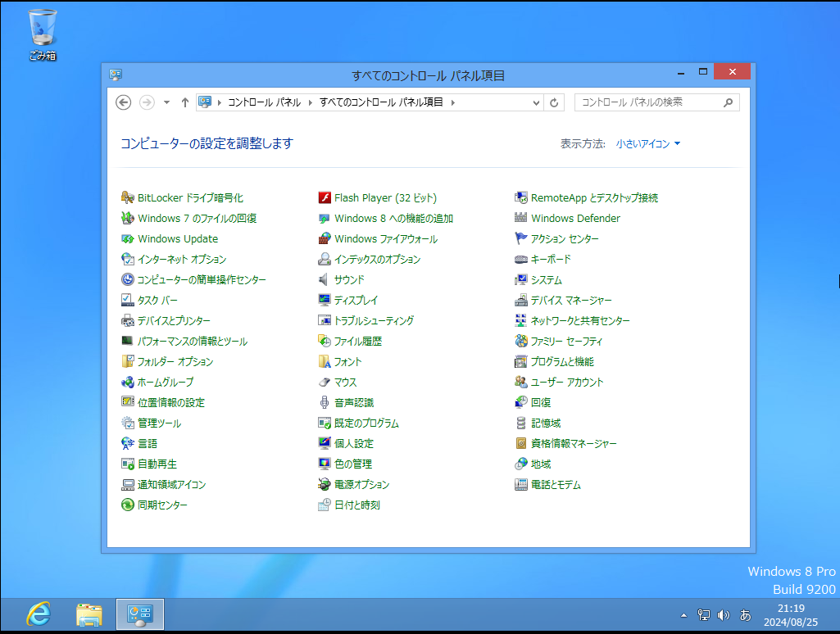Open the ごみ箱 on the desktop
The width and height of the screenshot is (840, 634).
[43, 34]
